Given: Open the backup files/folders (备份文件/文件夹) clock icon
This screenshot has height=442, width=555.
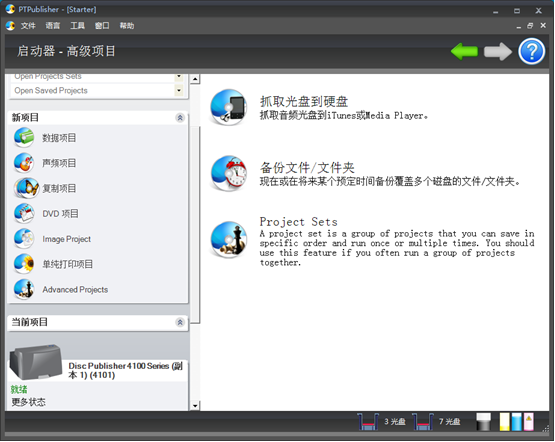Looking at the screenshot, I should pyautogui.click(x=229, y=173).
